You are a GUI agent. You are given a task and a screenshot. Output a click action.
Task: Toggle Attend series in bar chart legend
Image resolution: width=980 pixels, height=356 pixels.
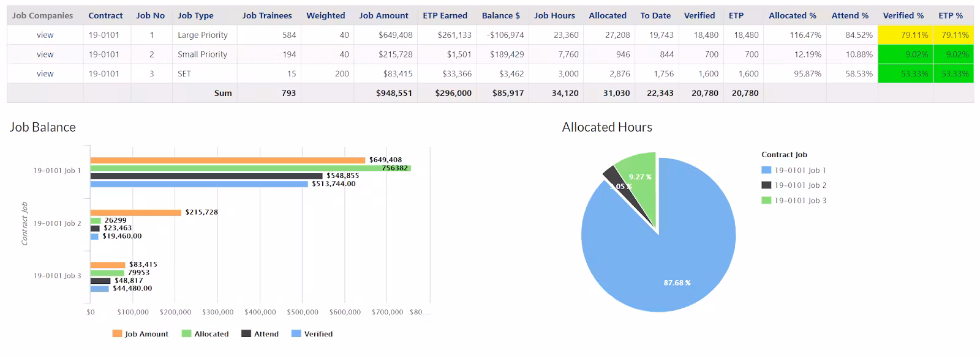[x=260, y=334]
